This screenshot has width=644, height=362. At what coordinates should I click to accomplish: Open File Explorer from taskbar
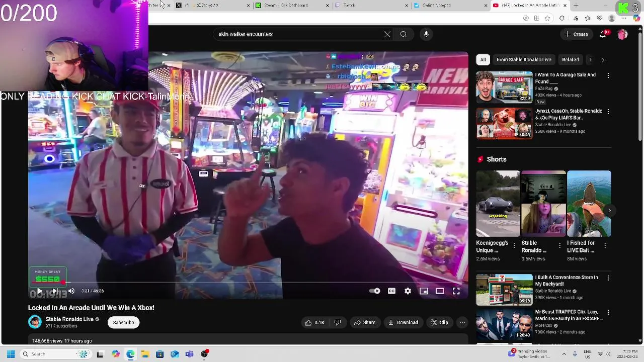[x=145, y=354]
